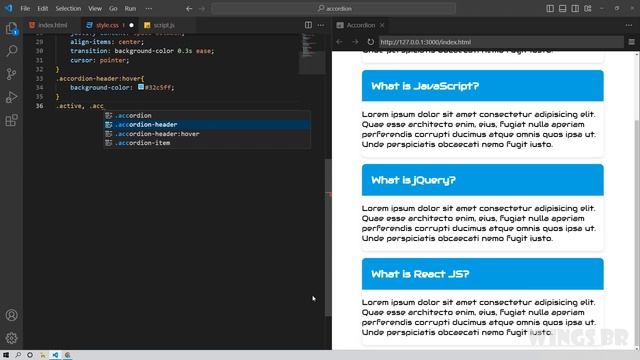Image resolution: width=640 pixels, height=360 pixels.
Task: Open the Edit menu
Action: [42, 8]
